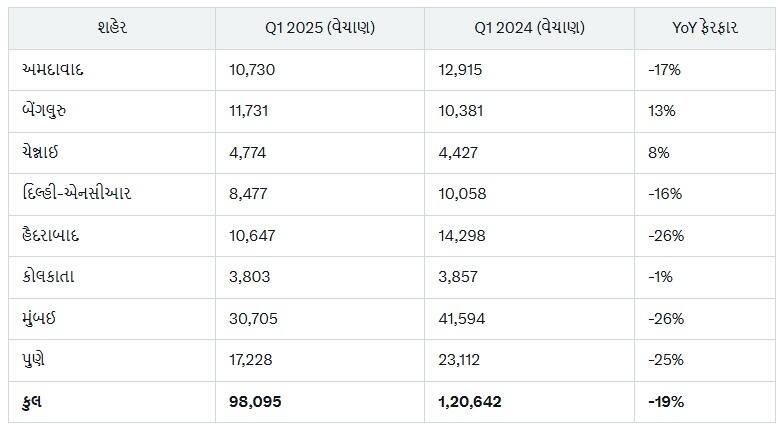Image resolution: width=783 pixels, height=426 pixels.
Task: Select Pune's -25% YoY cell
Action: pos(666,360)
